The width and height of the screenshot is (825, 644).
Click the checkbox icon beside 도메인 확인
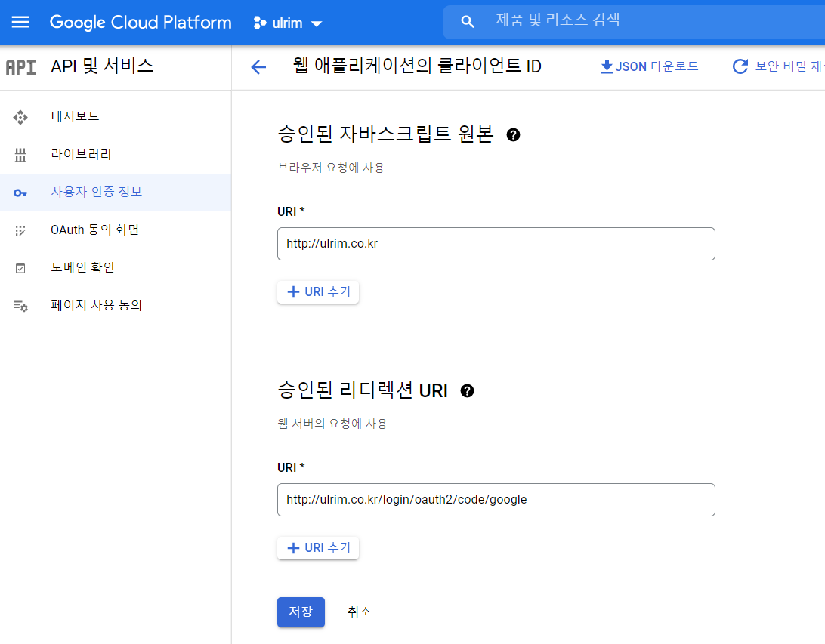click(x=20, y=269)
